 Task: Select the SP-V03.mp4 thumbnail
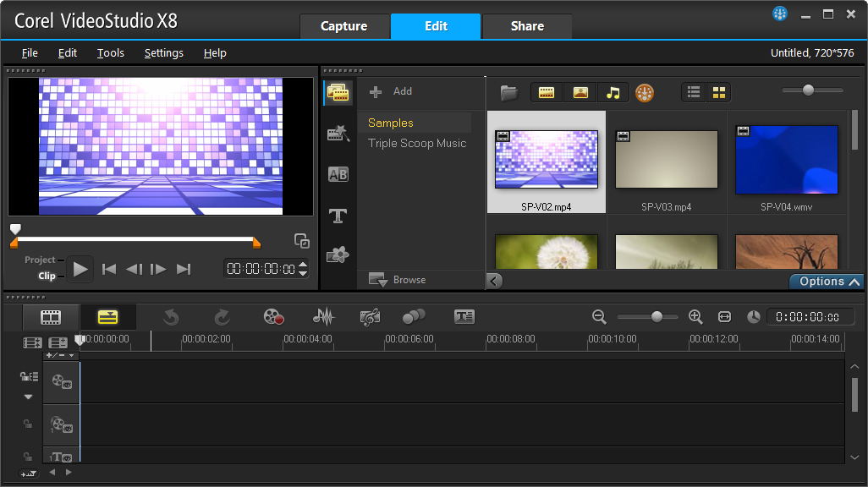pos(666,160)
